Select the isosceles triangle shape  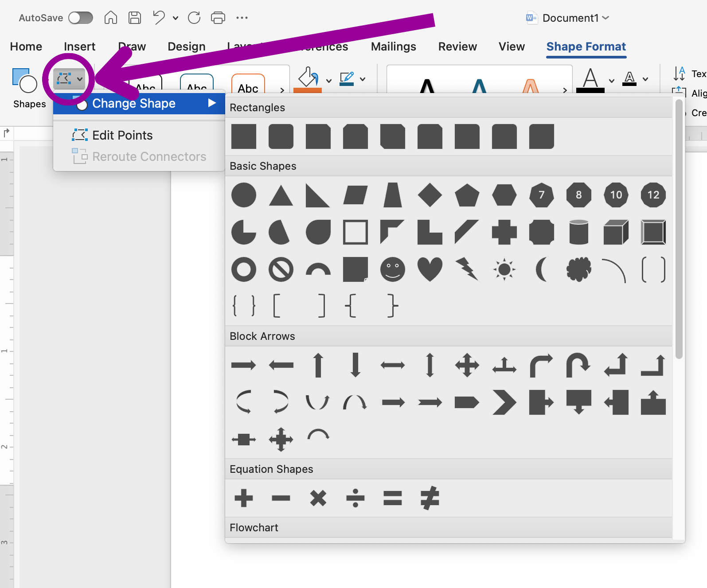[x=281, y=195]
